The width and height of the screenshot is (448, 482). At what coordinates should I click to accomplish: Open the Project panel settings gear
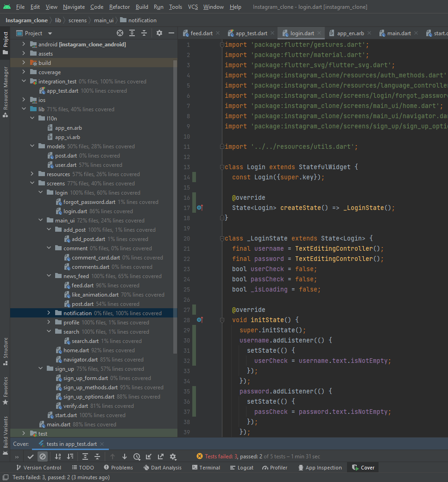(x=159, y=33)
